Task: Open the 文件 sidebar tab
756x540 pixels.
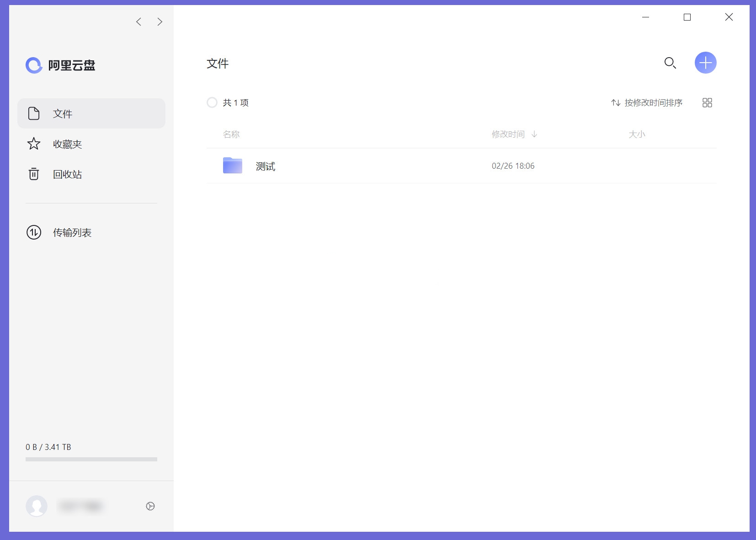Action: pos(91,113)
